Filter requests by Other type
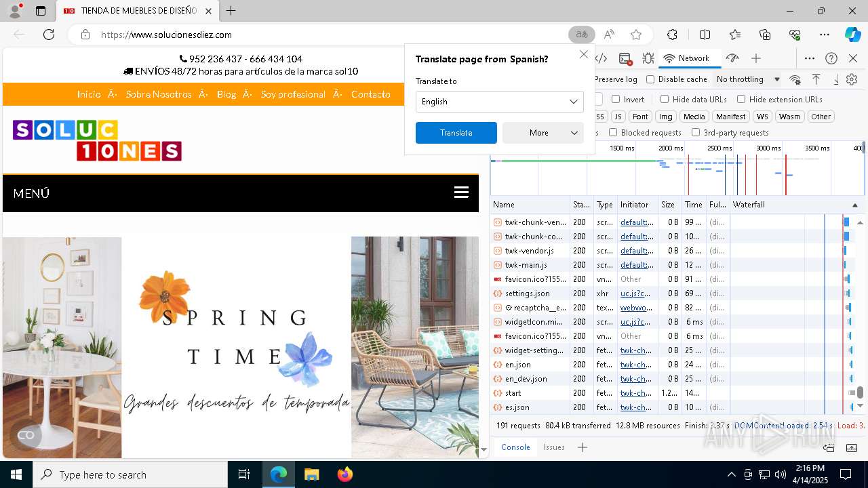The height and width of the screenshot is (488, 868). [x=821, y=117]
